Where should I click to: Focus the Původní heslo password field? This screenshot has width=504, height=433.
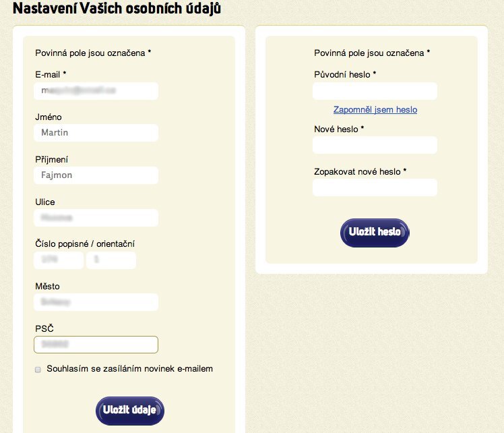coord(375,91)
